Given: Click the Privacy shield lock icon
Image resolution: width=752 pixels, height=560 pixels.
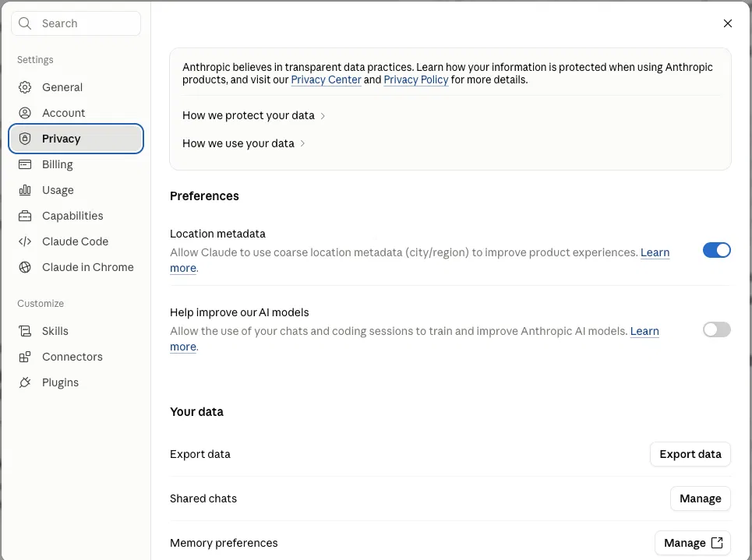Looking at the screenshot, I should pos(25,139).
